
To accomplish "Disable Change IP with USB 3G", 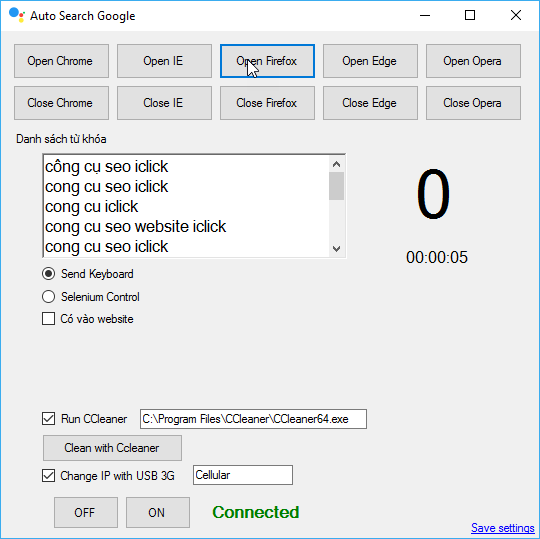I will click(49, 476).
